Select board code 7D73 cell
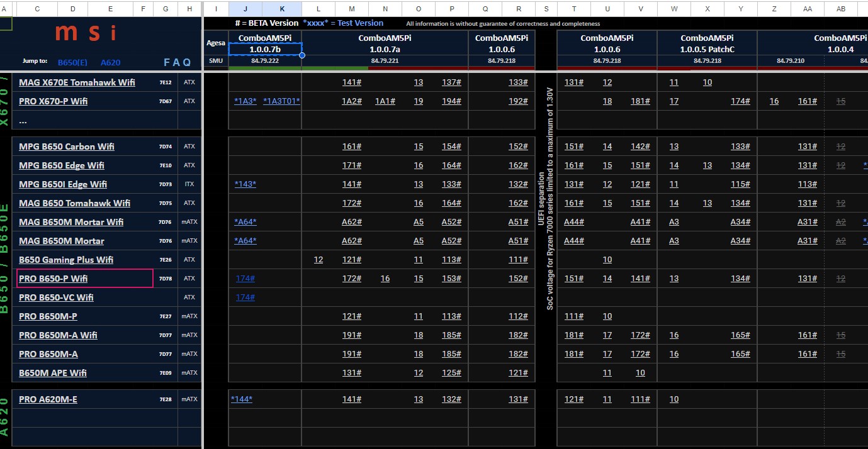 pos(165,184)
